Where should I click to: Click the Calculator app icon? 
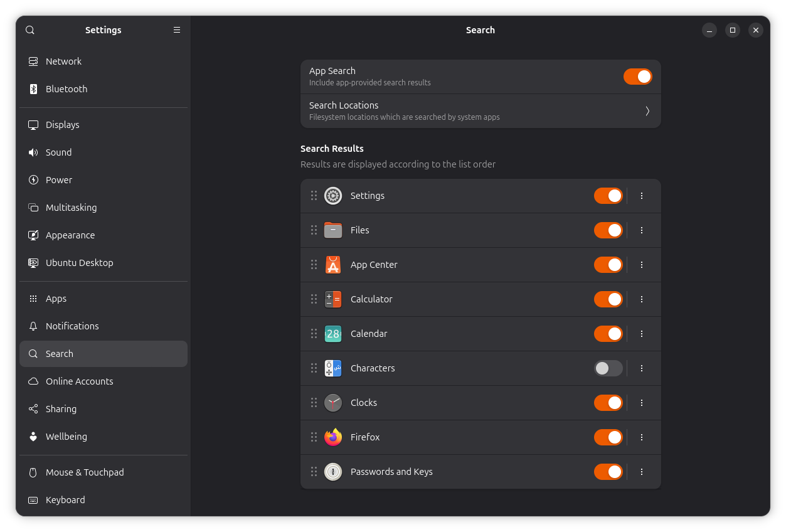point(333,299)
